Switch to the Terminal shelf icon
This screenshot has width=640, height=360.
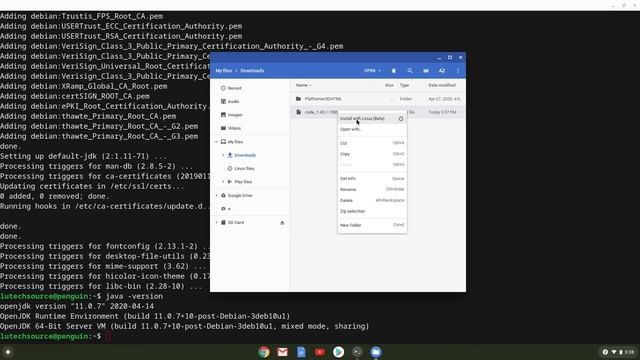coord(357,352)
